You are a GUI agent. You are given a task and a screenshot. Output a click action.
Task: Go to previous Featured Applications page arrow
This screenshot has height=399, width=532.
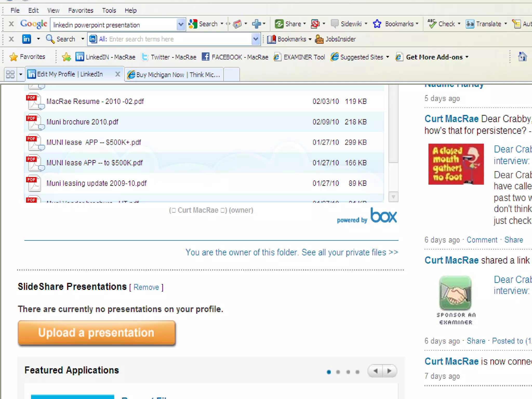(376, 371)
